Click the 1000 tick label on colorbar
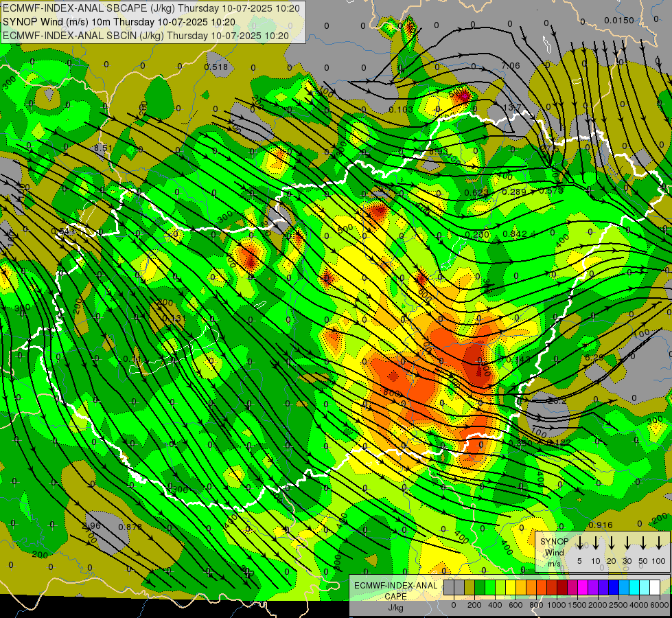 556,605
